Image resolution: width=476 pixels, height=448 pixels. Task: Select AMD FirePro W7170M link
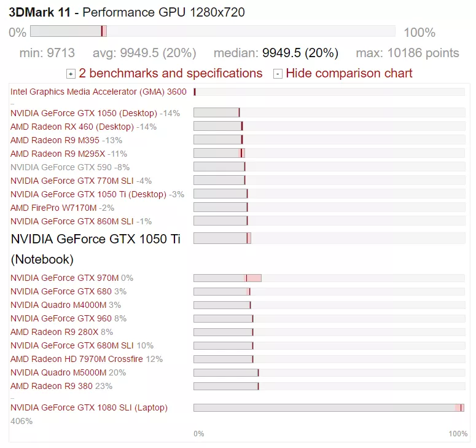pyautogui.click(x=53, y=208)
